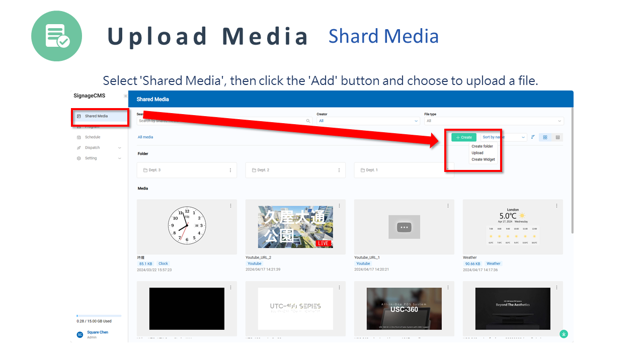The image size is (644, 362).
Task: Click the green Create button
Action: point(463,137)
